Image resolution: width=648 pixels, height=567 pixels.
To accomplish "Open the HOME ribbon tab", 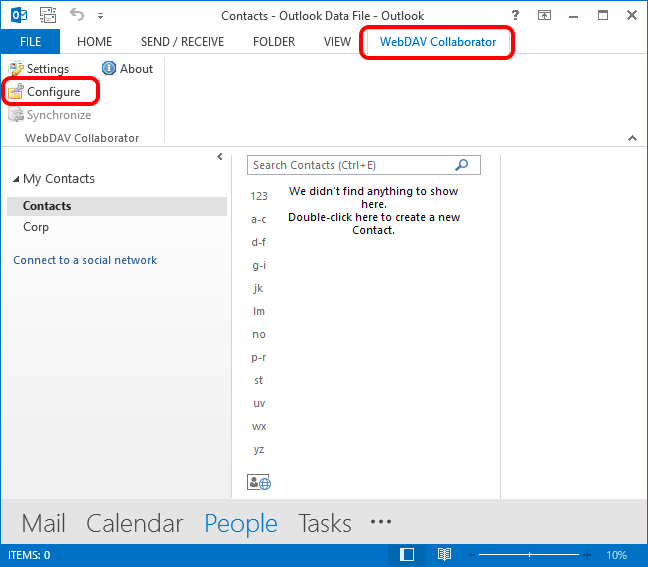I will click(94, 42).
